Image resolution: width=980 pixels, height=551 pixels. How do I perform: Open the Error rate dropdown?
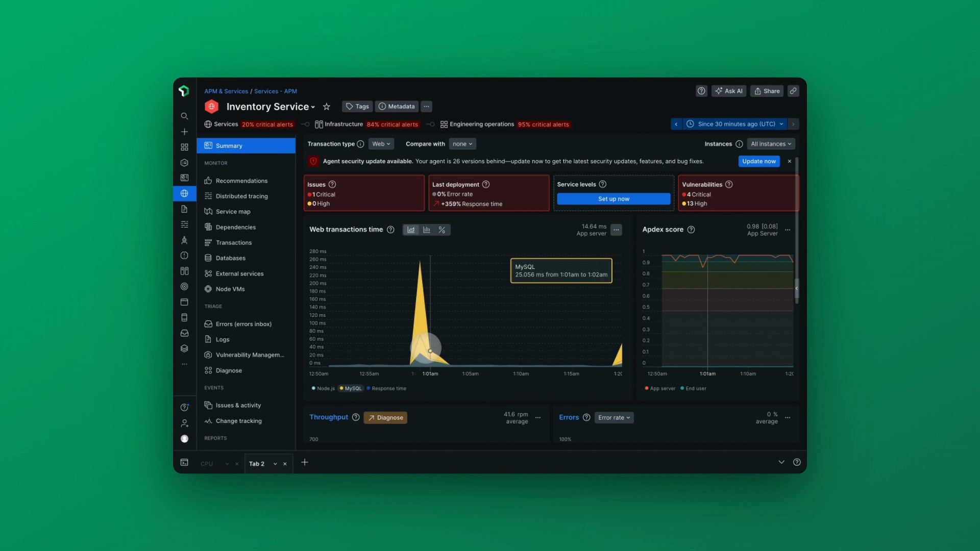click(614, 417)
